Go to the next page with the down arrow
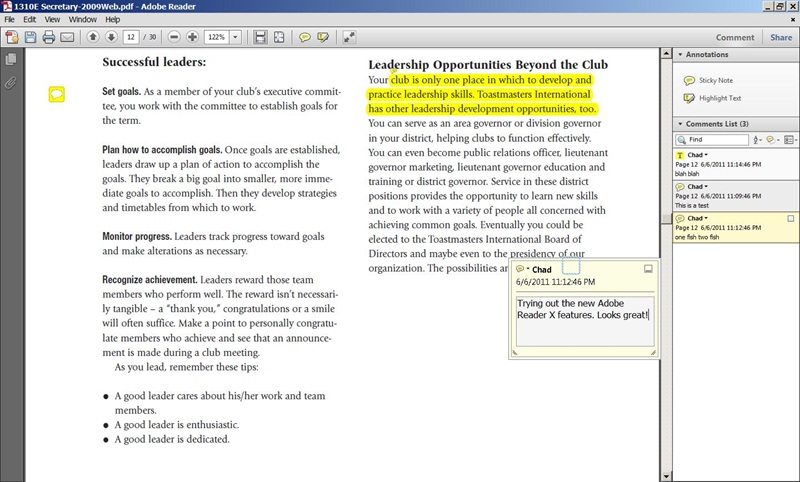The width and height of the screenshot is (800, 482). (111, 37)
